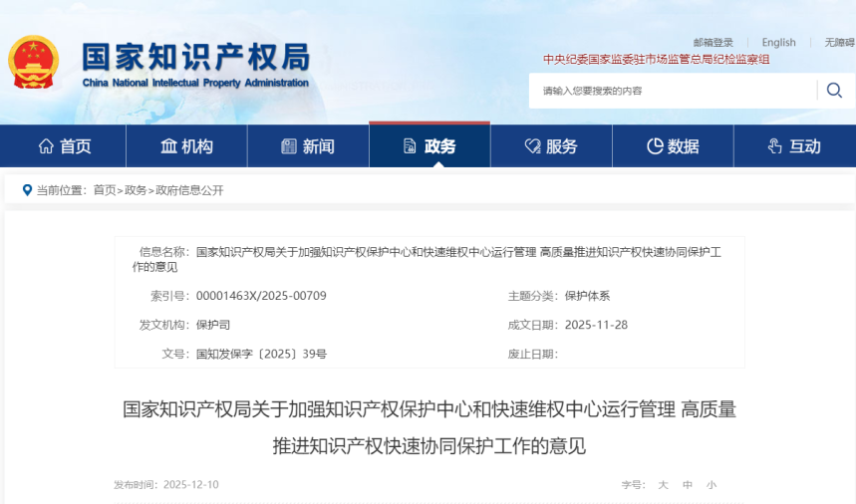Open the 无障碍 accessibility link
Screen dimensions: 856x504
pyautogui.click(x=840, y=43)
